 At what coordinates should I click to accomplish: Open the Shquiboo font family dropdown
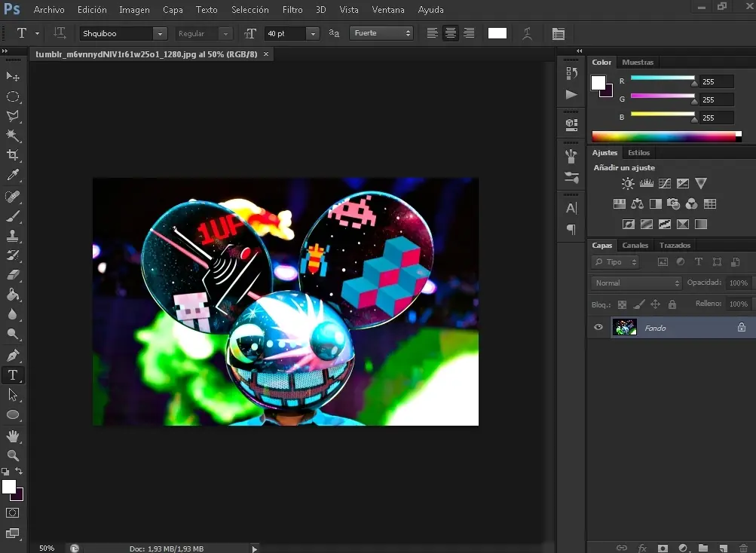point(159,34)
